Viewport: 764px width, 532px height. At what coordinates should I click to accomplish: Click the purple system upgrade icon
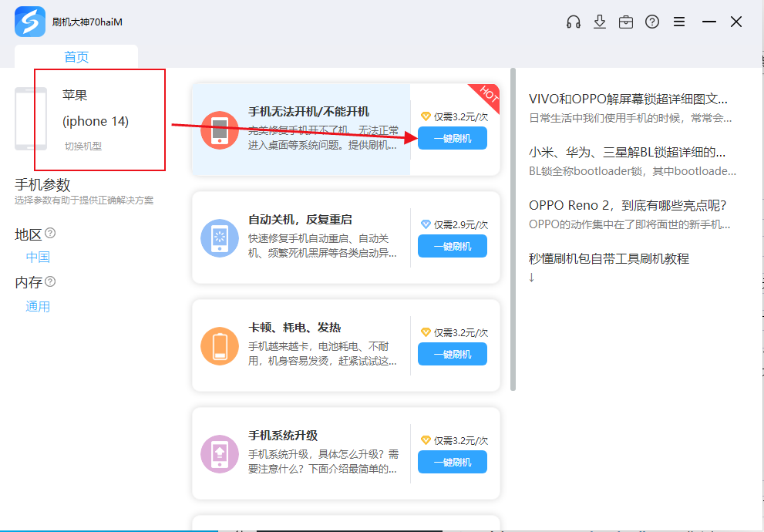[x=220, y=454]
